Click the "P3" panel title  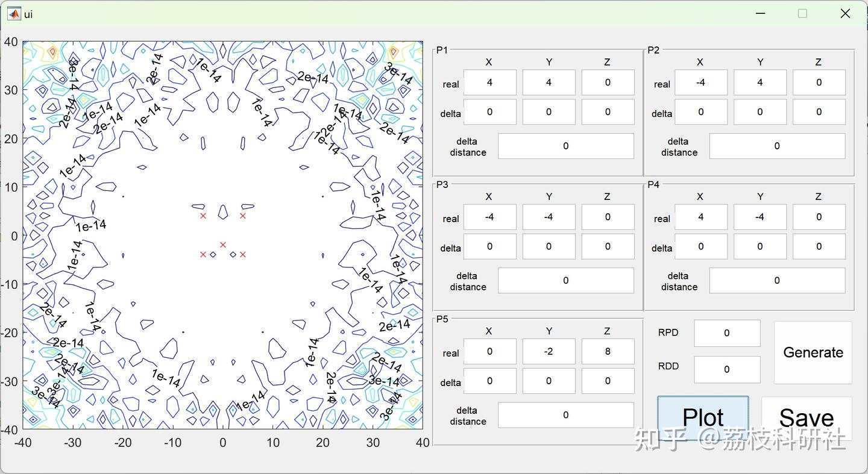point(442,184)
